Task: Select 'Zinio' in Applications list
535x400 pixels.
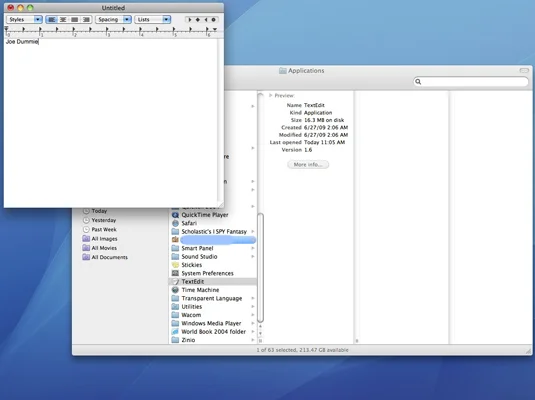Action: pos(188,340)
